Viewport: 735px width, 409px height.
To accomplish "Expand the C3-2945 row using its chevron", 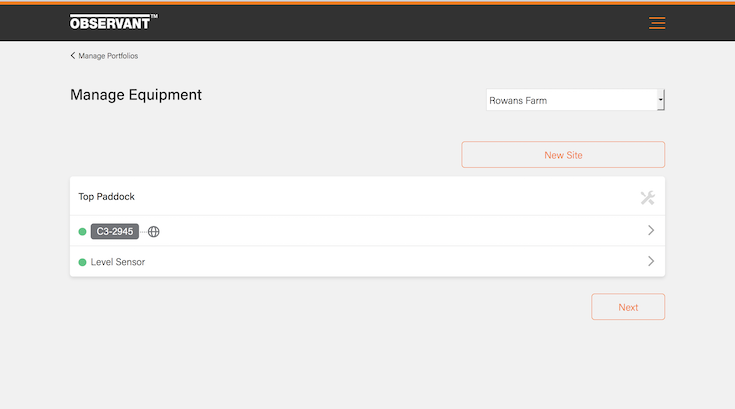I will point(651,231).
